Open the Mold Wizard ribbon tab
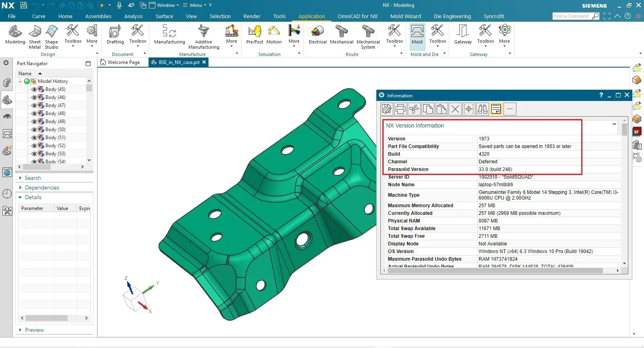This screenshot has width=644, height=348. (x=406, y=16)
